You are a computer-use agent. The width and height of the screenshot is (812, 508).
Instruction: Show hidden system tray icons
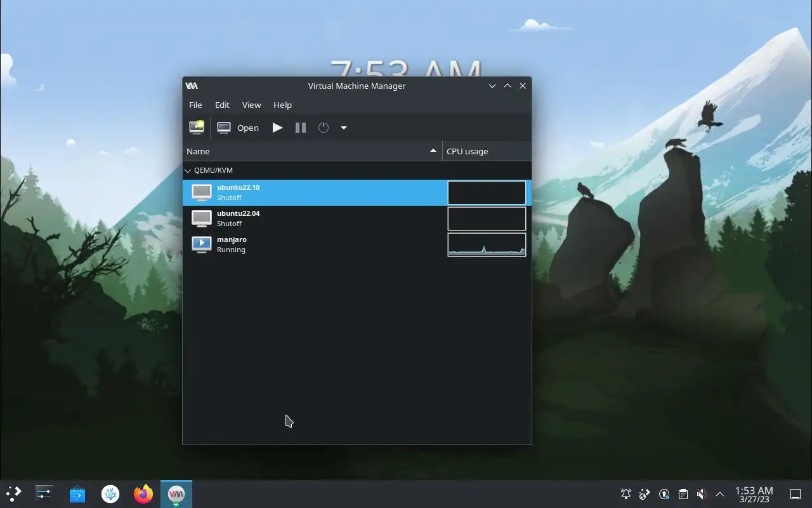[720, 493]
